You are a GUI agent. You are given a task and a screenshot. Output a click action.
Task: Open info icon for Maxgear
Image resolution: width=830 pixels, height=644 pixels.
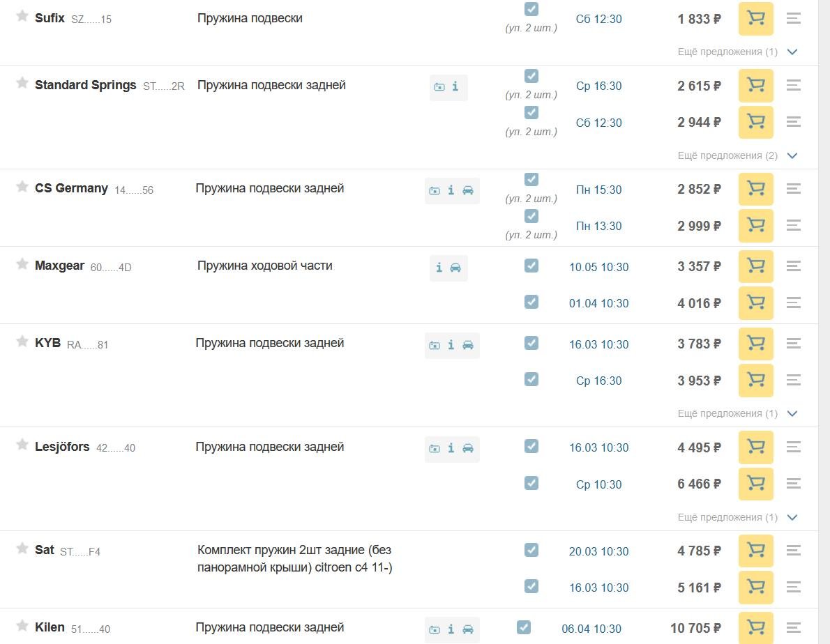pyautogui.click(x=439, y=268)
